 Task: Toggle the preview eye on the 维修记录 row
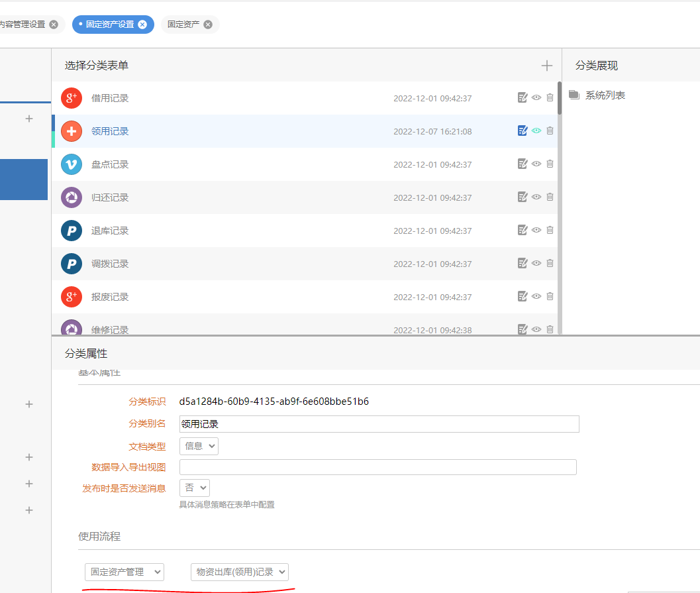[x=536, y=329]
